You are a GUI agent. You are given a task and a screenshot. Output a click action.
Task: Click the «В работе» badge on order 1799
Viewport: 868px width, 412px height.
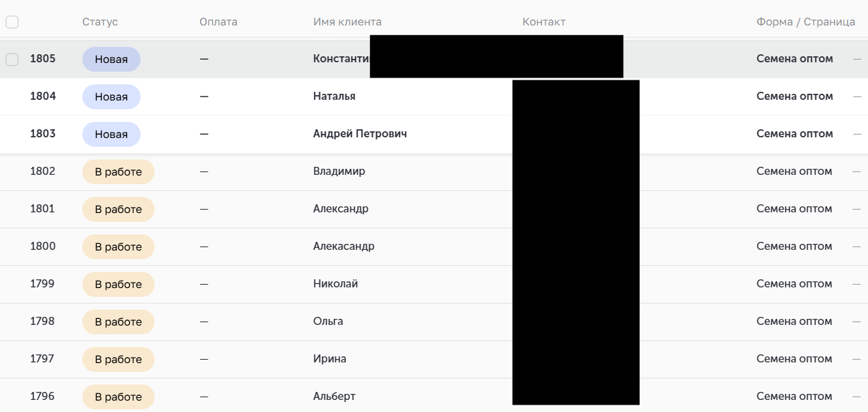coord(118,284)
